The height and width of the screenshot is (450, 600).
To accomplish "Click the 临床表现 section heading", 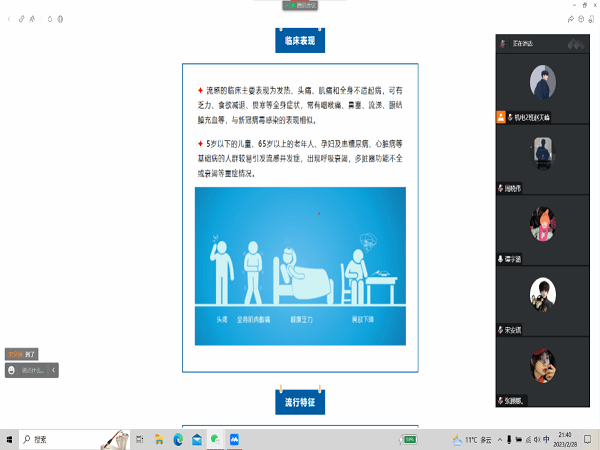I will pyautogui.click(x=299, y=41).
